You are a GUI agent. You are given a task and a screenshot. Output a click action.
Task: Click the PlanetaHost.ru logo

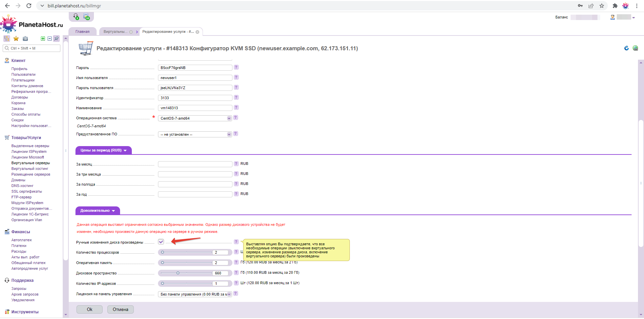click(x=32, y=24)
